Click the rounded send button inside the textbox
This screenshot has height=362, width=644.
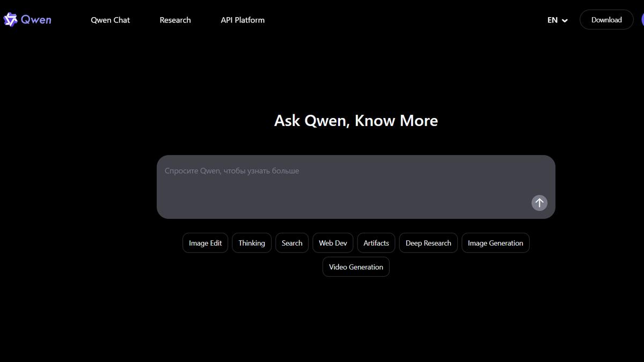point(539,203)
